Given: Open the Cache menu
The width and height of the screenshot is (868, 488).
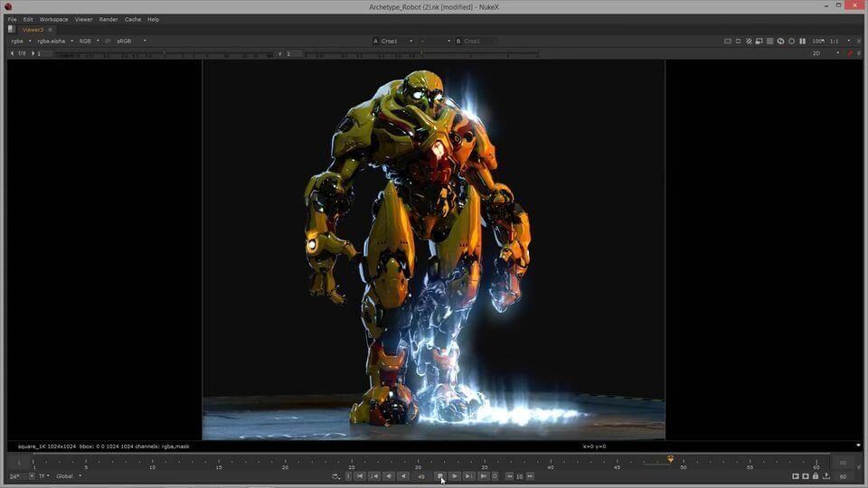Looking at the screenshot, I should pyautogui.click(x=133, y=19).
